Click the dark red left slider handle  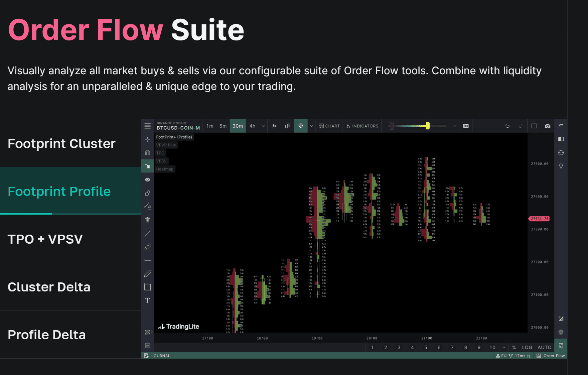click(x=392, y=126)
